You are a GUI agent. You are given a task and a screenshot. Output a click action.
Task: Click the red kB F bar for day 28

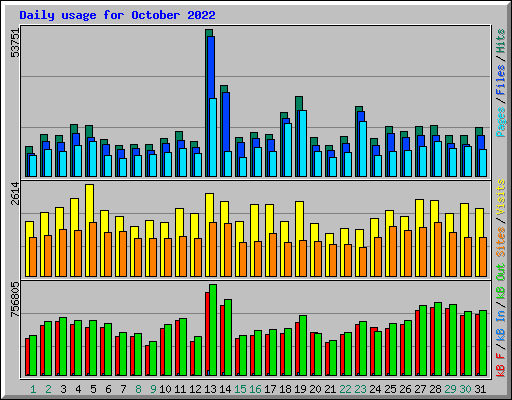[x=432, y=341]
